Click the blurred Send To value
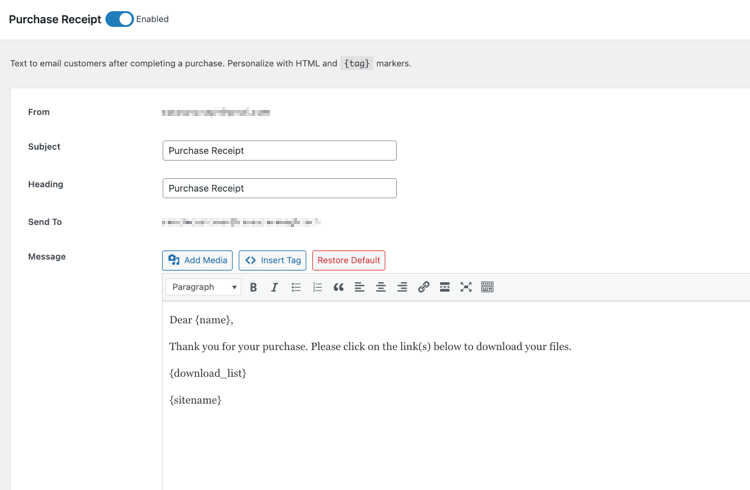 241,222
